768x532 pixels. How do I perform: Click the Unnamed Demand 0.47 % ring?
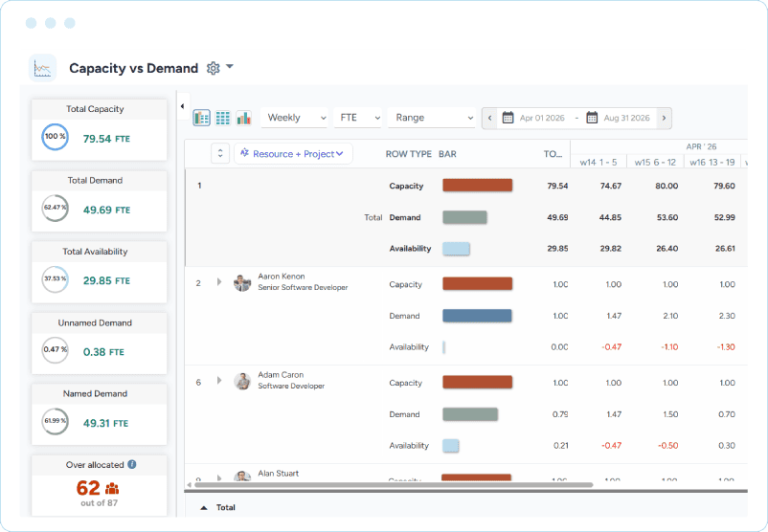point(55,350)
